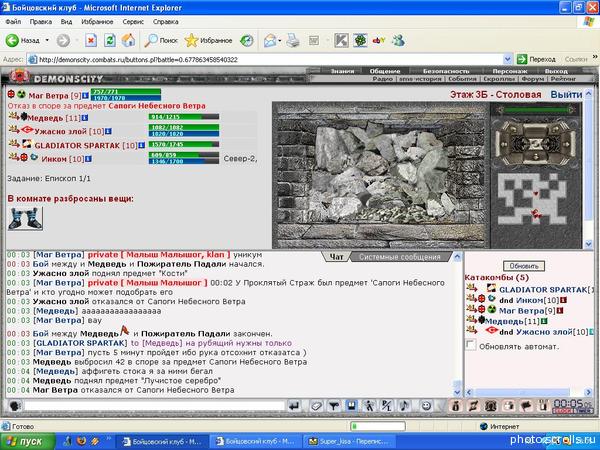Print the page with the printer icon

coord(293,40)
